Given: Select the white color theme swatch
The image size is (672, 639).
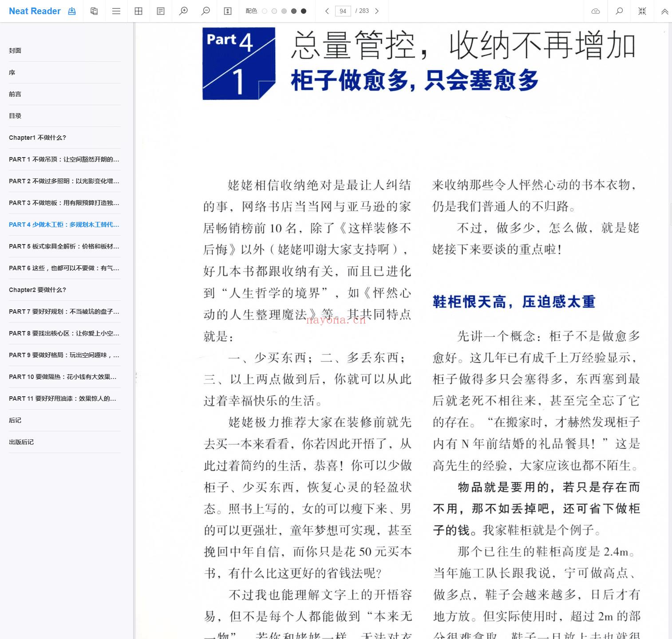Looking at the screenshot, I should point(265,11).
